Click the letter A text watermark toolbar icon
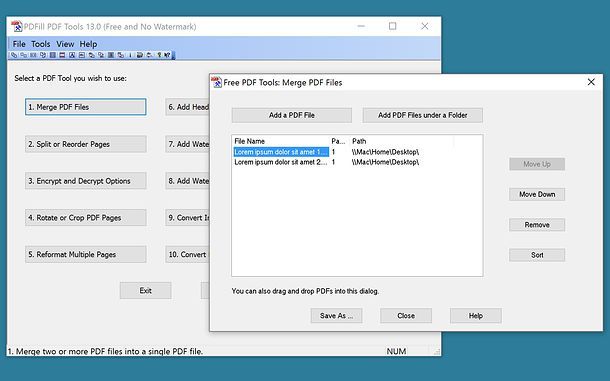 (72, 55)
